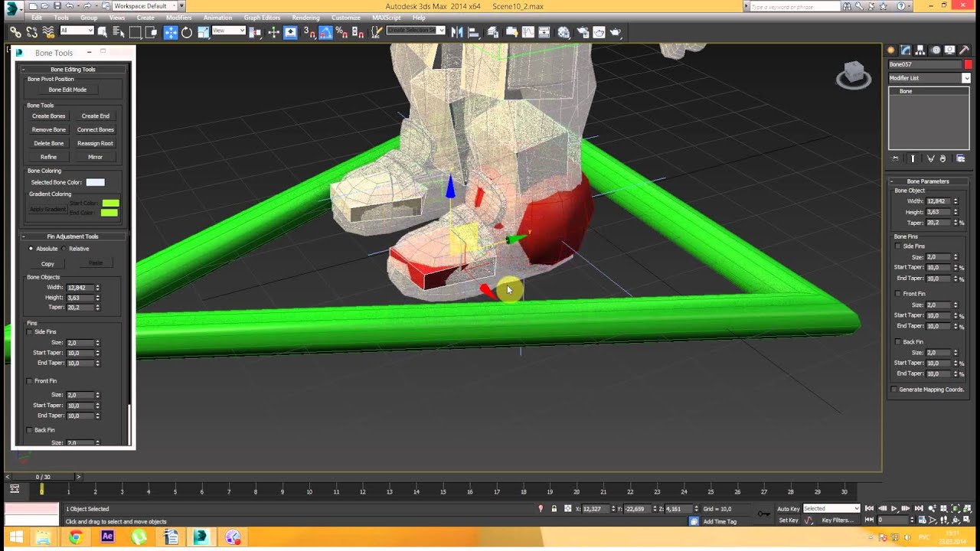Image resolution: width=980 pixels, height=551 pixels.
Task: Click the Align tool in toolbar
Action: [x=473, y=32]
